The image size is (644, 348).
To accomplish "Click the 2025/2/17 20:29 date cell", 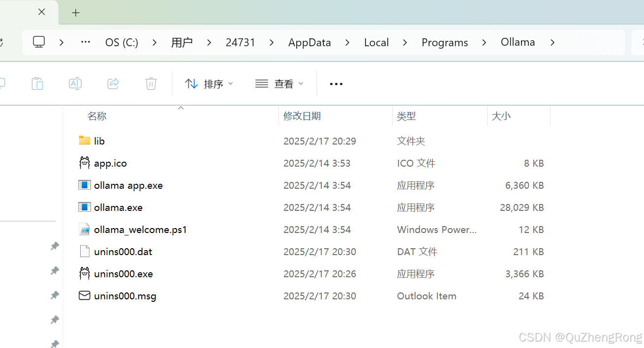I will [x=320, y=141].
